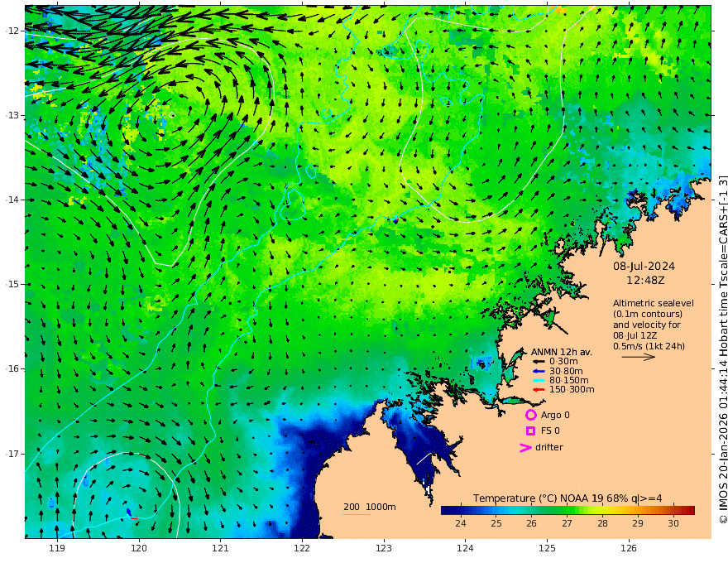This screenshot has height=563, width=728.
Task: Click the magenta drifter arrowhead symbol
Action: [525, 447]
